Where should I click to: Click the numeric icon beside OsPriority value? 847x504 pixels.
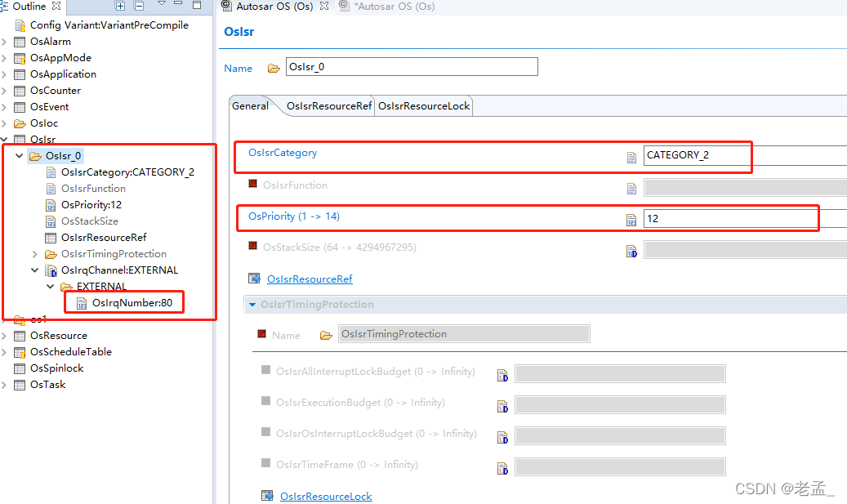[x=631, y=220]
